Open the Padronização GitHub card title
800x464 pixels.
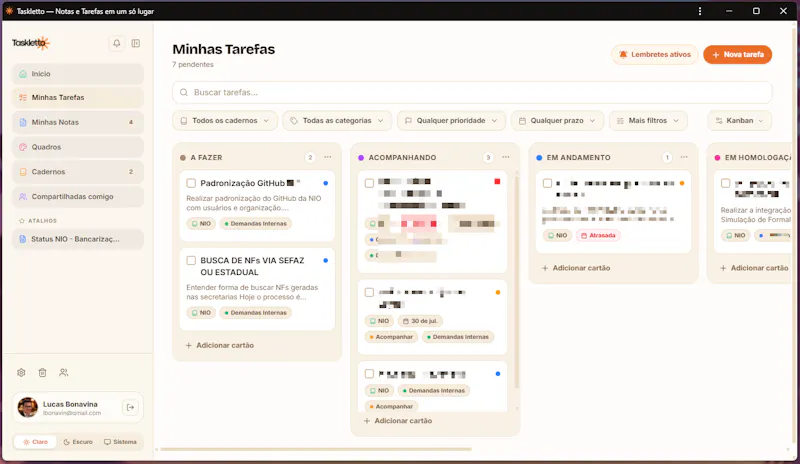(x=243, y=183)
